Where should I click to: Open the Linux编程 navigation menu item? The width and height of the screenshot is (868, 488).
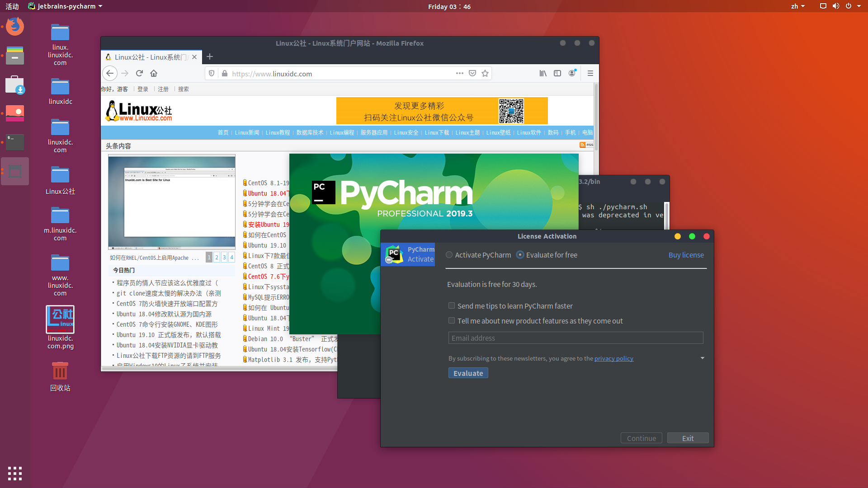[x=342, y=132]
